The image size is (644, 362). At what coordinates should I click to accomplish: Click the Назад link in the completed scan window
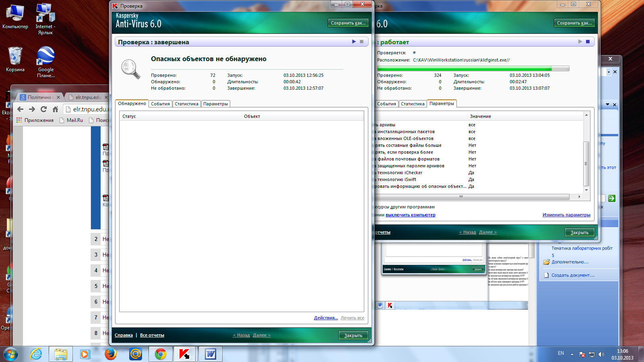[242, 335]
